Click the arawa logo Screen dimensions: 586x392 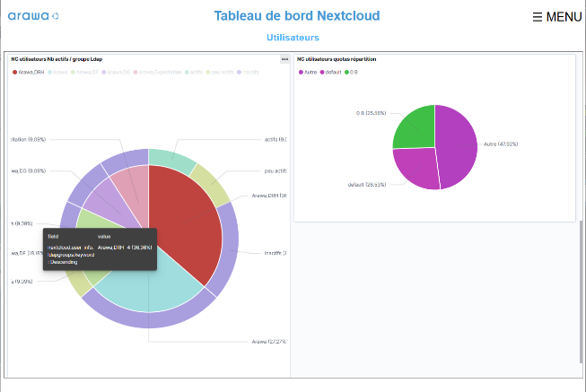33,15
